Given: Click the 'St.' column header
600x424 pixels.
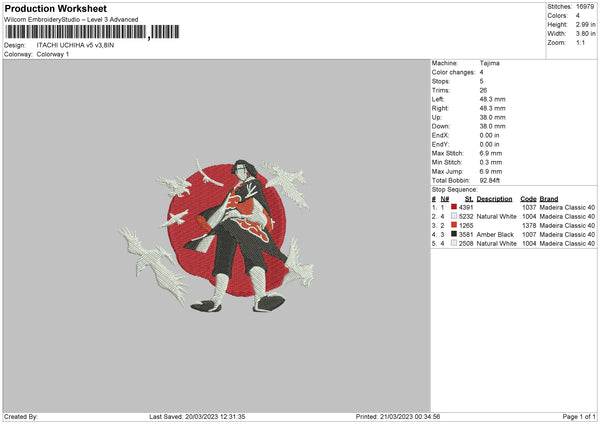Looking at the screenshot, I should [469, 199].
